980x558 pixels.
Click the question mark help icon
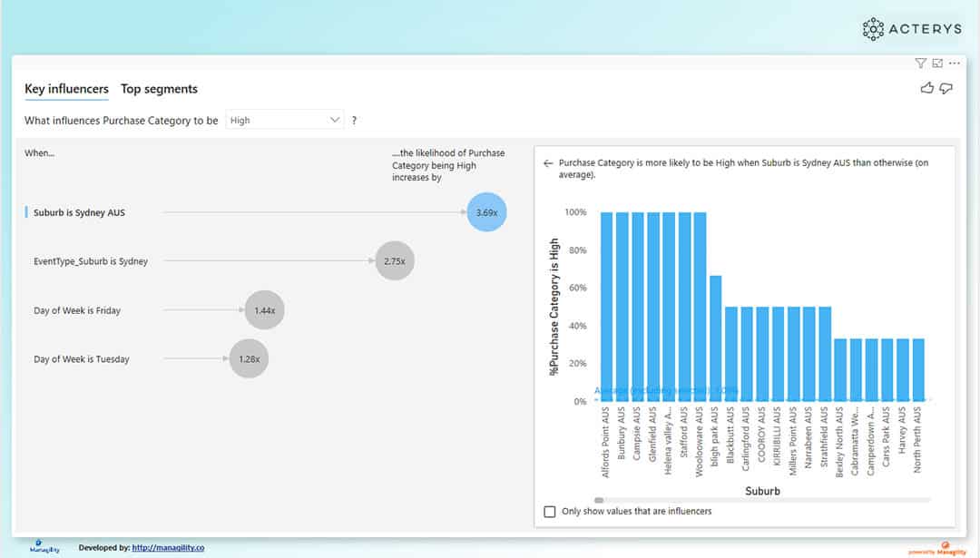354,121
